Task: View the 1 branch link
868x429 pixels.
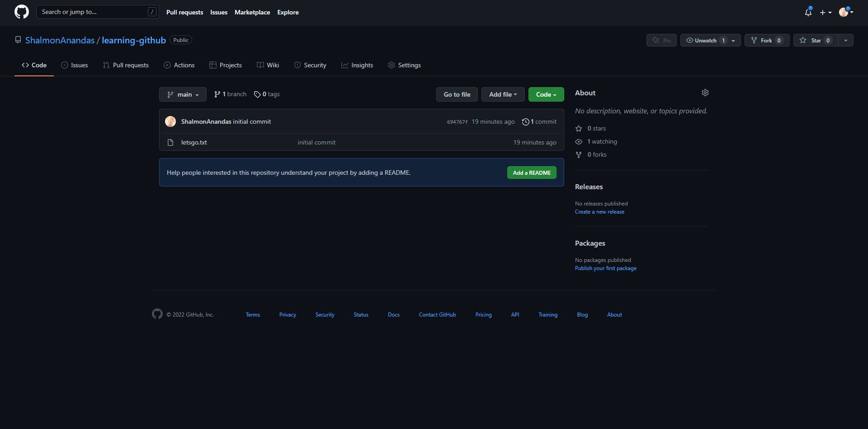Action: (230, 94)
